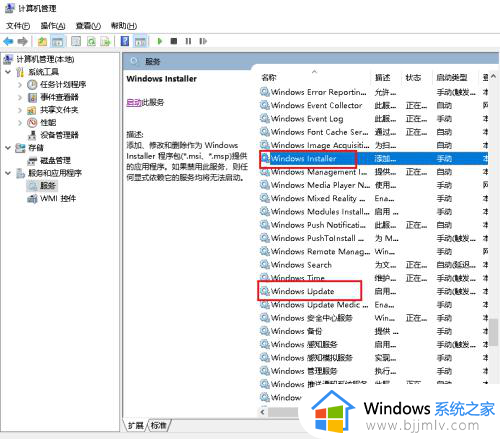The width and height of the screenshot is (500, 439).
Task: Select Windows Image Acquisition service
Action: pyautogui.click(x=374, y=145)
